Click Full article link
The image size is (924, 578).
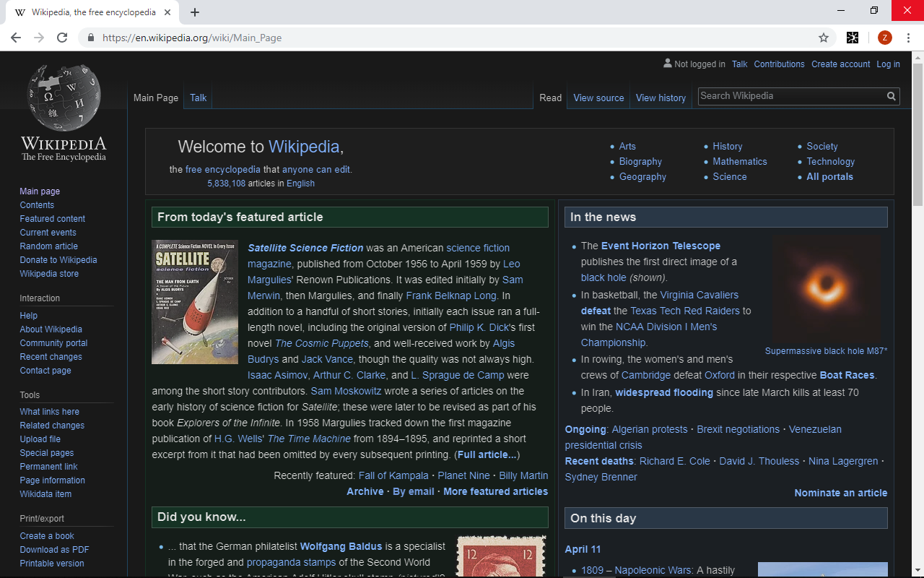(487, 454)
